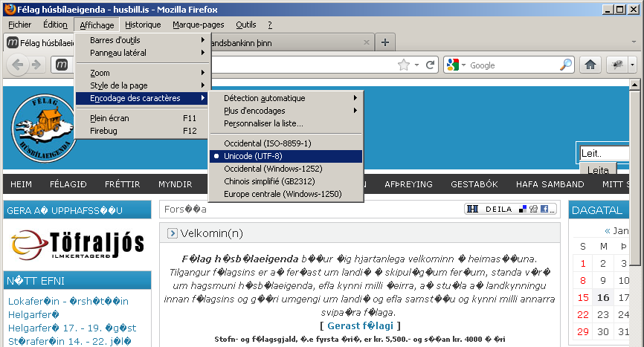The height and width of the screenshot is (347, 644).
Task: Select Unicode (UTF-8) encoding option
Action: [x=286, y=156]
